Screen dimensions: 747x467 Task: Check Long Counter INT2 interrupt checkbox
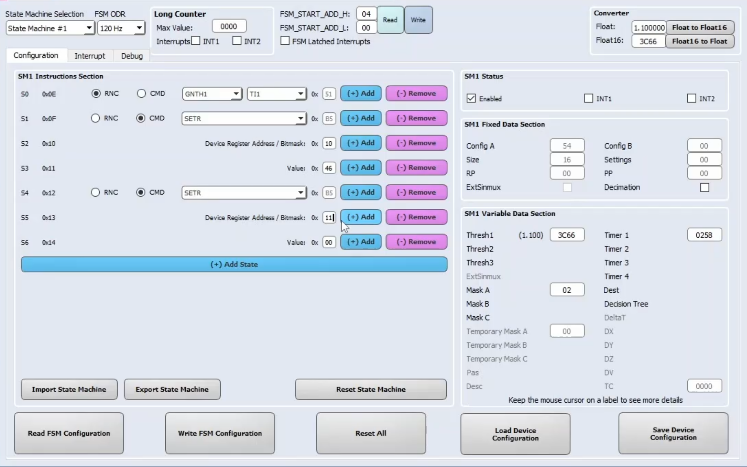(237, 41)
